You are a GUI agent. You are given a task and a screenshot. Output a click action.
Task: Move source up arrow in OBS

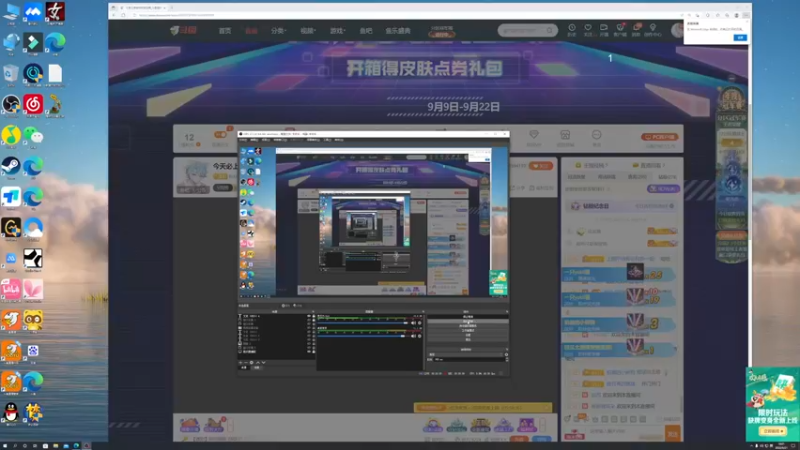(x=258, y=362)
